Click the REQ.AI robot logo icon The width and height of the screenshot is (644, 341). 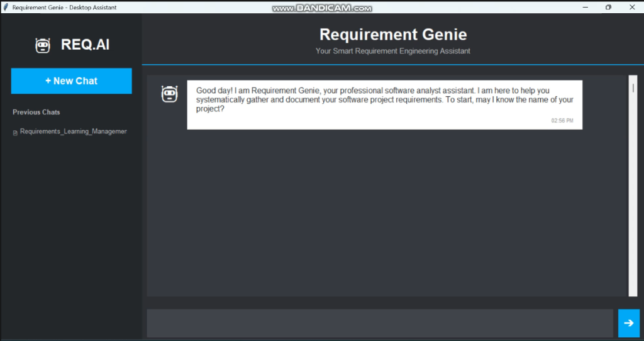click(x=43, y=45)
